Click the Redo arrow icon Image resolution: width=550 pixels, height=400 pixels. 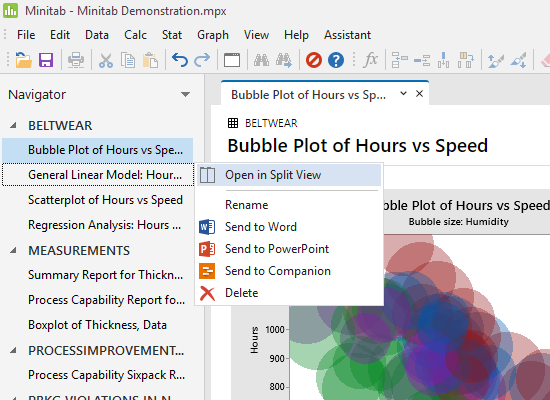[202, 60]
